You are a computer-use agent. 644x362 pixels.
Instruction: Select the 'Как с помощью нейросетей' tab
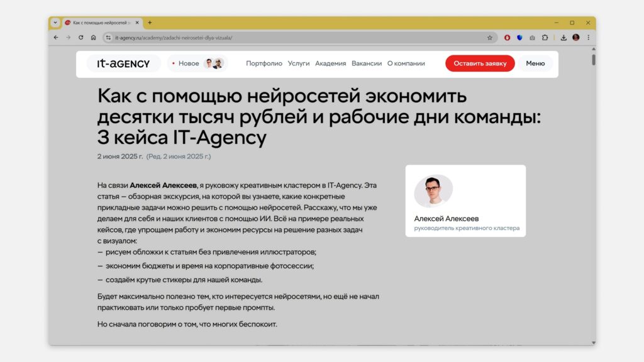(103, 23)
